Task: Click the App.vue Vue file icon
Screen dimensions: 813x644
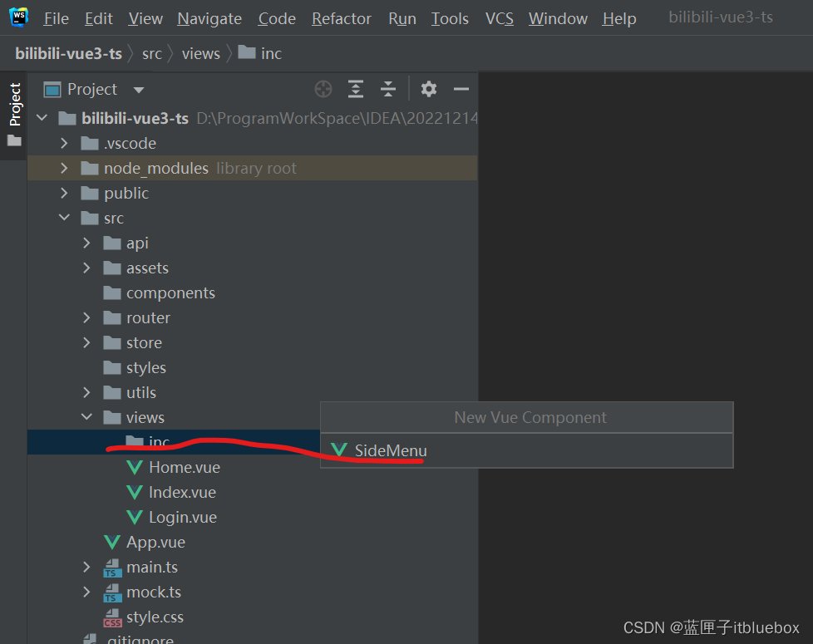Action: click(x=112, y=542)
